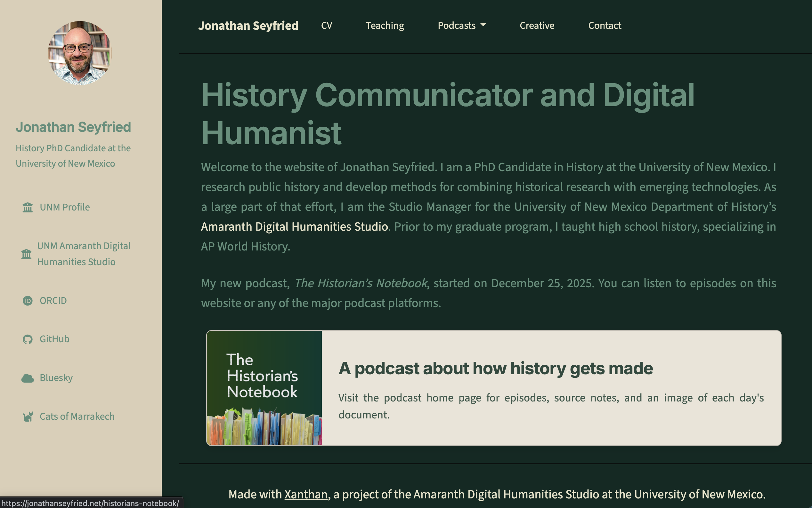
Task: Click 'History PhD Candidate at the University' subtitle
Action: click(x=73, y=156)
